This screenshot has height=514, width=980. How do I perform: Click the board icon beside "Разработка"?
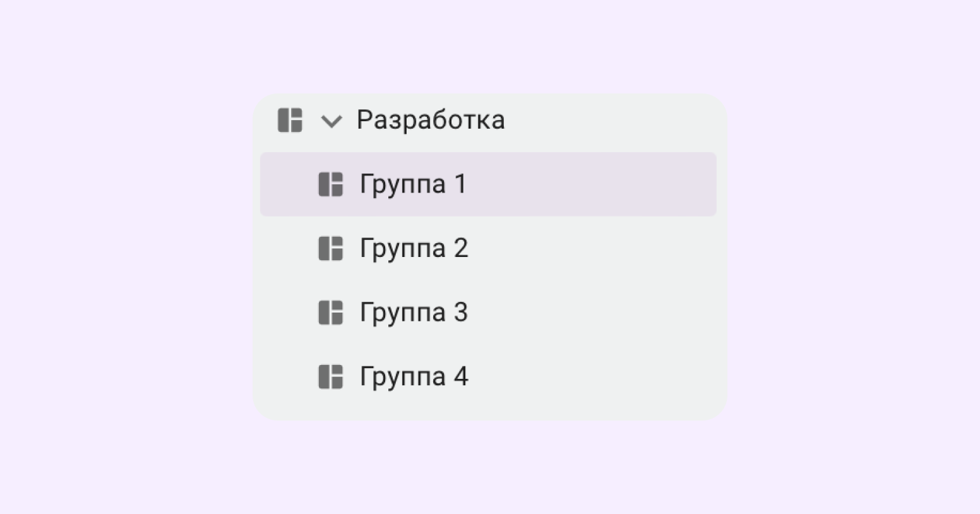tap(290, 120)
